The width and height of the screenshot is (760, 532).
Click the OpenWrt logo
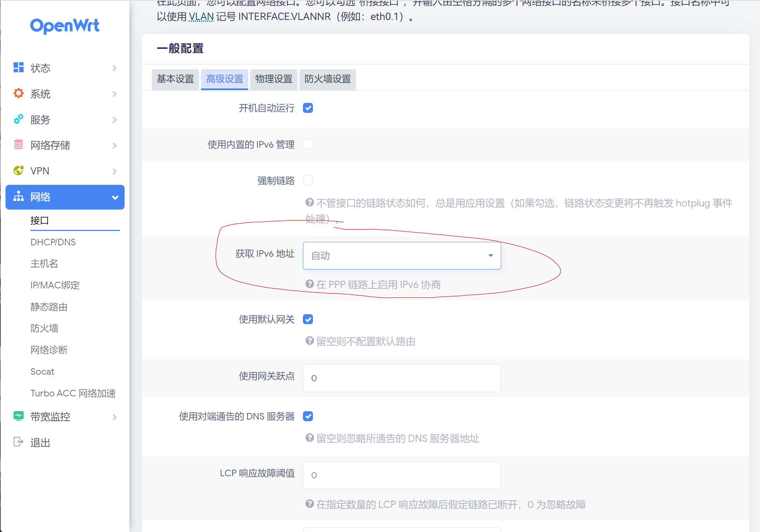(65, 26)
